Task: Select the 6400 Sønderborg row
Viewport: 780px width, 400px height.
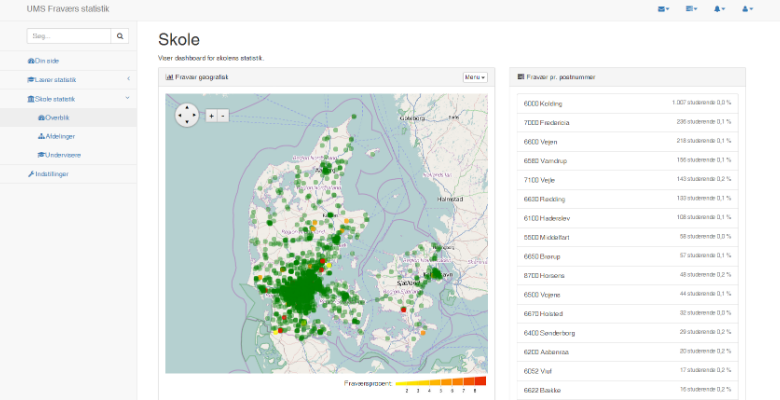Action: 627,333
